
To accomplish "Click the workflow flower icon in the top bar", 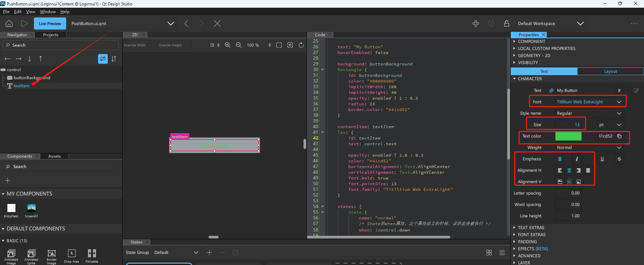I will [x=475, y=23].
